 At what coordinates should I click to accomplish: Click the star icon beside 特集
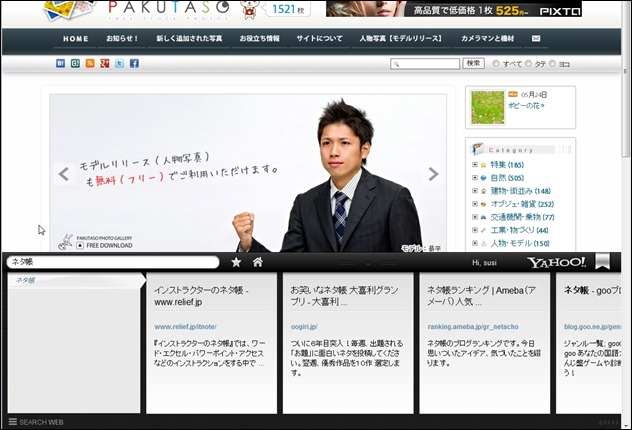pos(483,165)
